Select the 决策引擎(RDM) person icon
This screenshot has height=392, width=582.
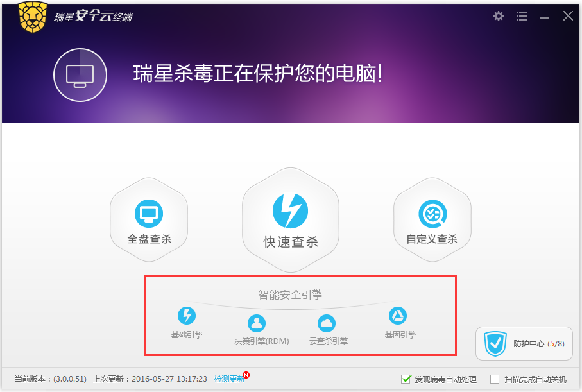pyautogui.click(x=257, y=323)
